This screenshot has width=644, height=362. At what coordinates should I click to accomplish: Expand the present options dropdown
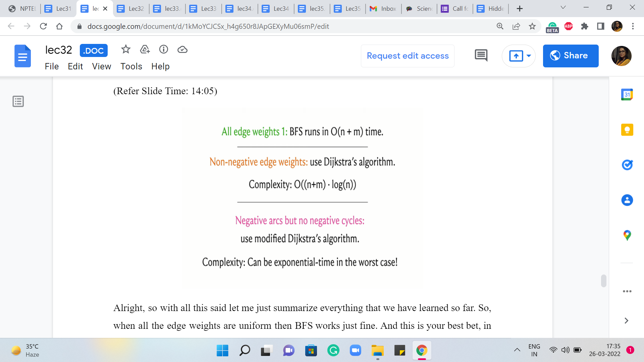(x=529, y=56)
